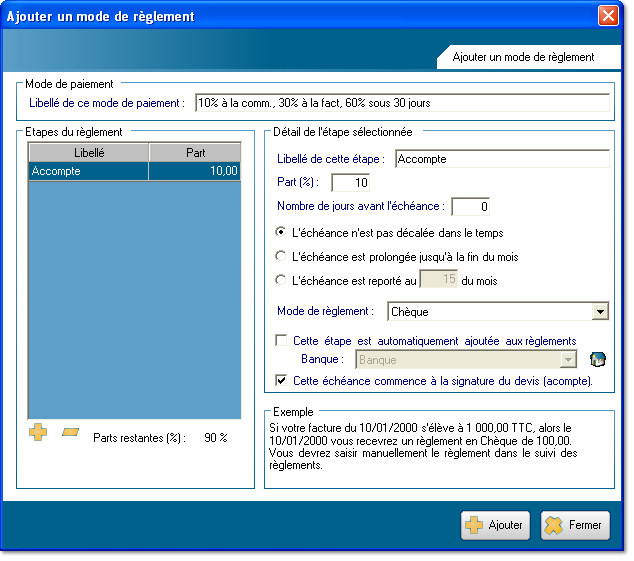This screenshot has height=561, width=634.
Task: Click the 'Parts restantes (%)' 90 % value
Action: click(x=216, y=438)
